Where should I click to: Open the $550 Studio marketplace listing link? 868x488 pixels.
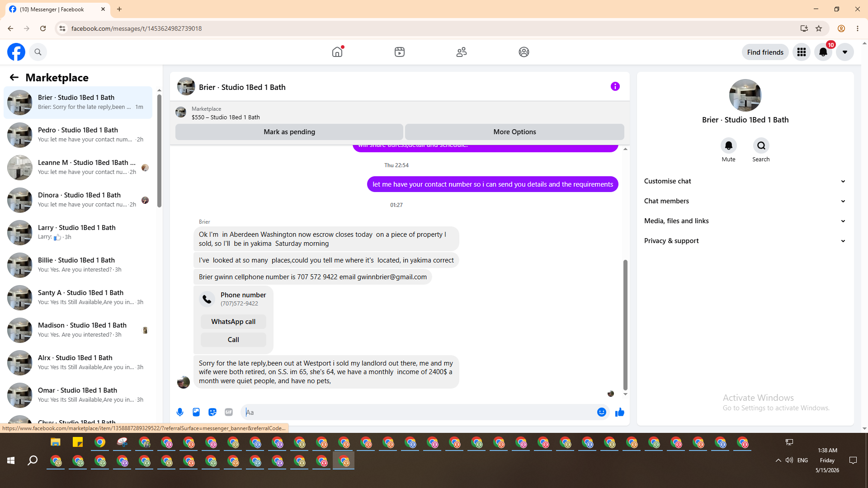[226, 117]
